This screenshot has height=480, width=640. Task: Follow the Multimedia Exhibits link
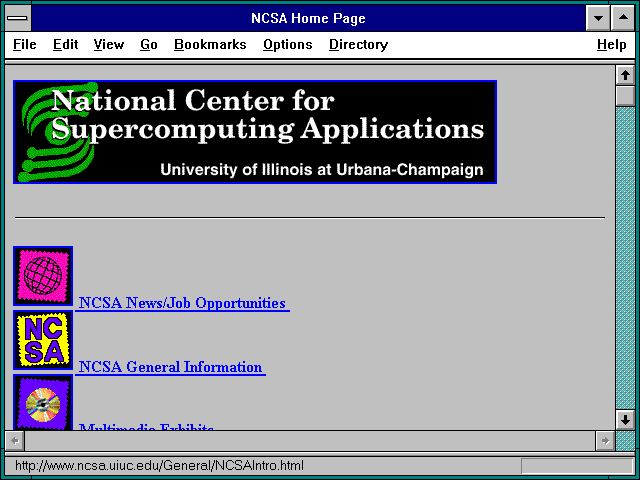[146, 427]
